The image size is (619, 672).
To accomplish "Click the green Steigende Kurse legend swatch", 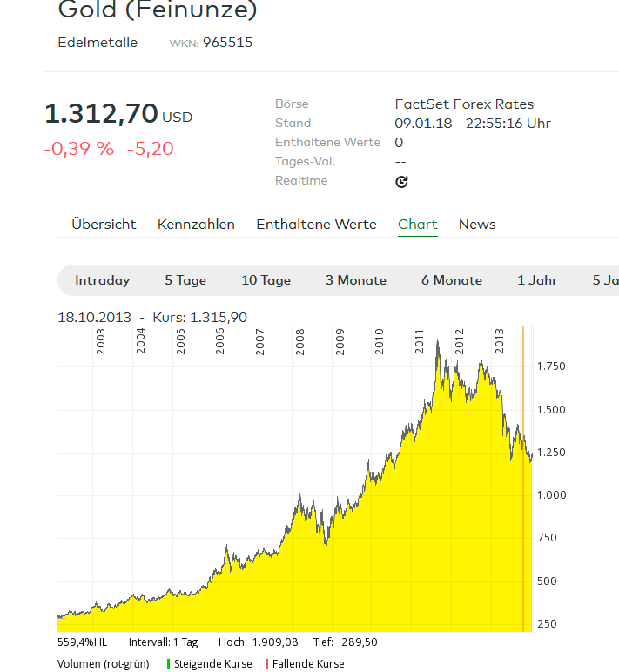I will tap(168, 664).
